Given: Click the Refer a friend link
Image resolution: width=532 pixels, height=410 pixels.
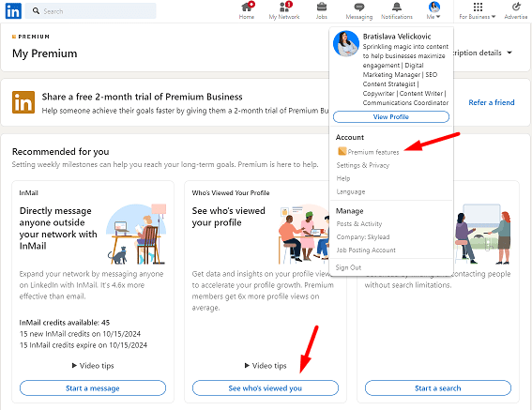Looking at the screenshot, I should tap(492, 102).
